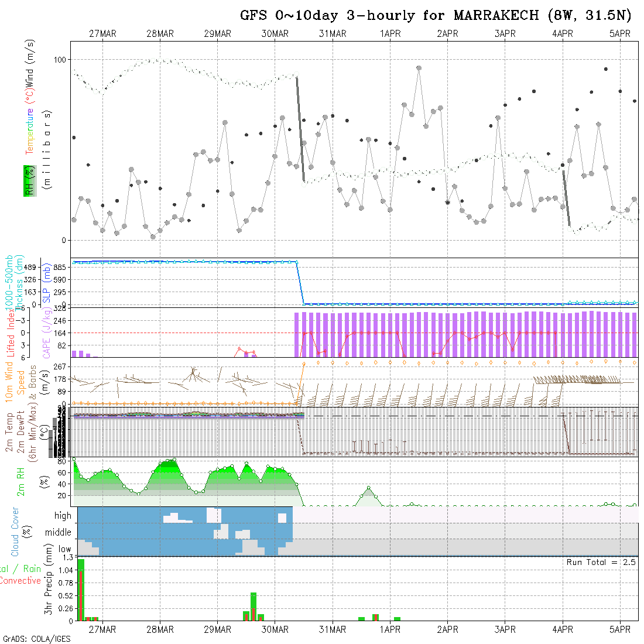Click the 'high' cloud cover row label
644x644 pixels.
62,516
